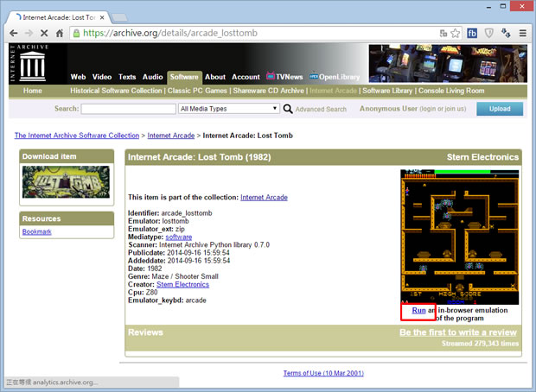Open Terms of Use (10 Mar 2001)
The height and width of the screenshot is (392, 536).
pos(323,373)
